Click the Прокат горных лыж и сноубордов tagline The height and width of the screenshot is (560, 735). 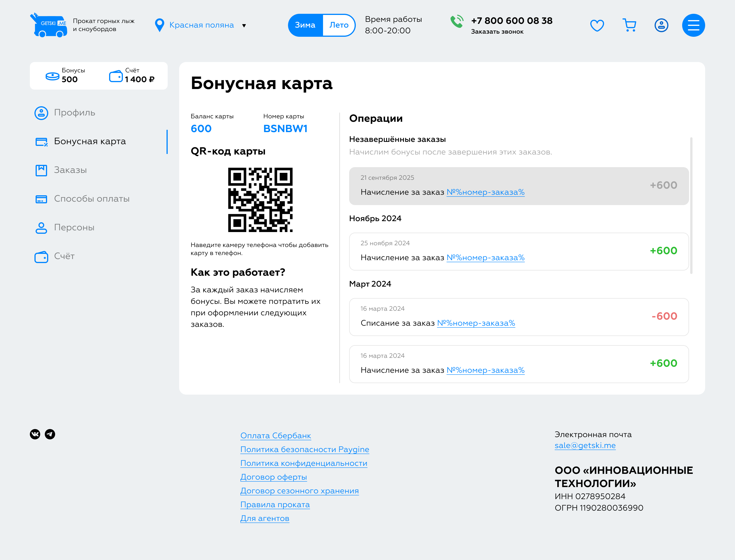[x=104, y=25]
